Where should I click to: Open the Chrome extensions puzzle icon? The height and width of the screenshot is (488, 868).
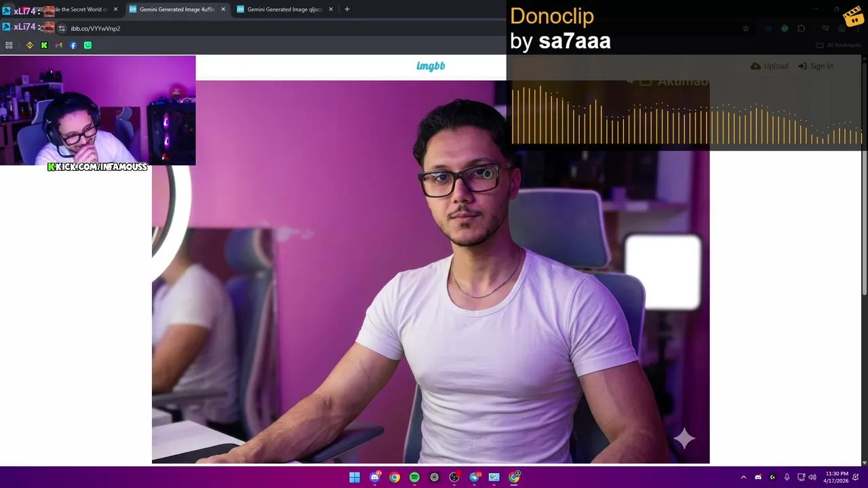(802, 28)
